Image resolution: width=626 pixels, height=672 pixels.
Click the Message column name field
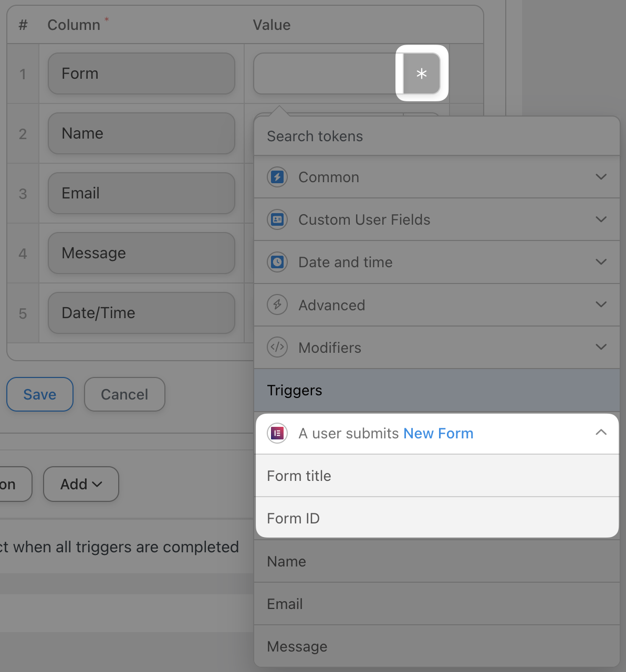point(141,253)
